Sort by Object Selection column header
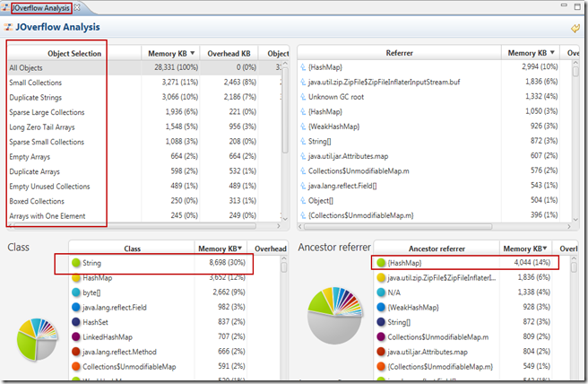The image size is (588, 384). click(x=74, y=53)
